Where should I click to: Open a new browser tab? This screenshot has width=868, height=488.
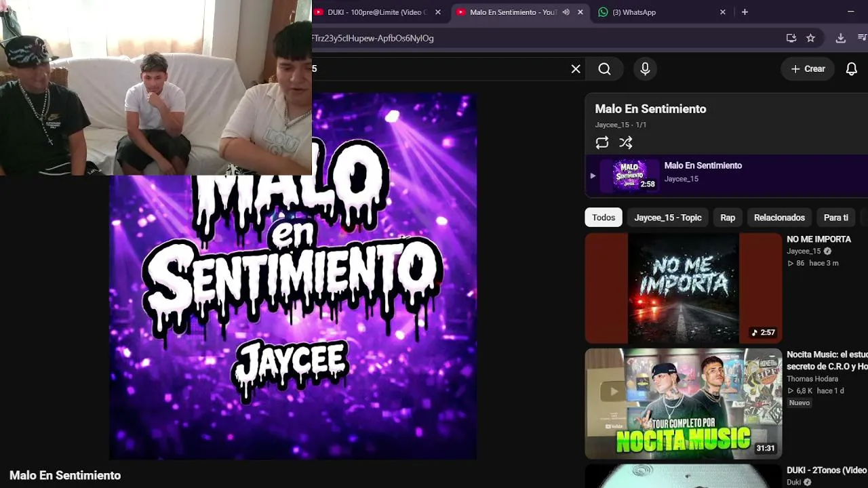click(x=745, y=12)
